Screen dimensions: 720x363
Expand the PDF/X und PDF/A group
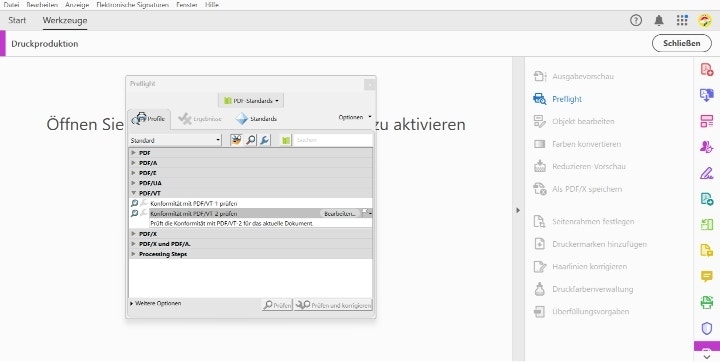pyautogui.click(x=134, y=244)
